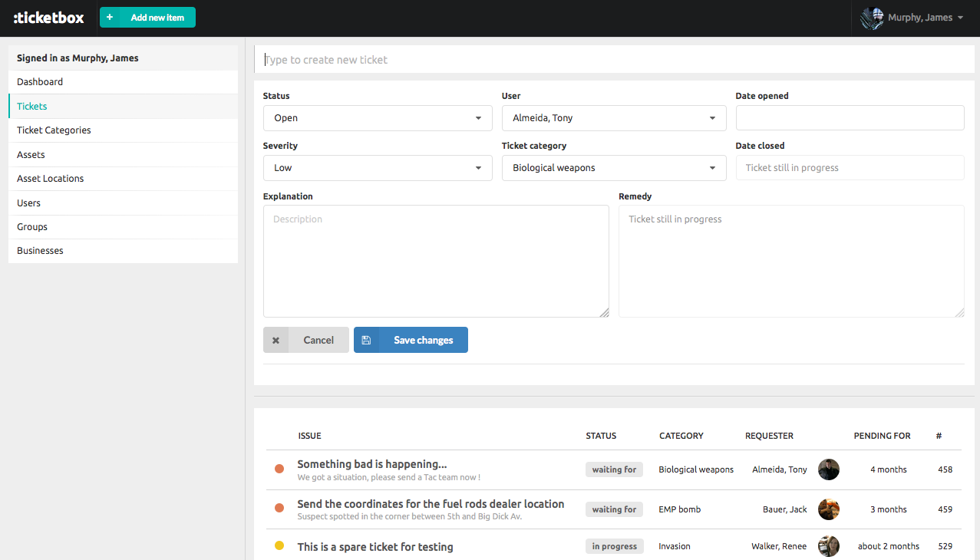
Task: Click the Explanation textarea resize handle
Action: coord(604,312)
